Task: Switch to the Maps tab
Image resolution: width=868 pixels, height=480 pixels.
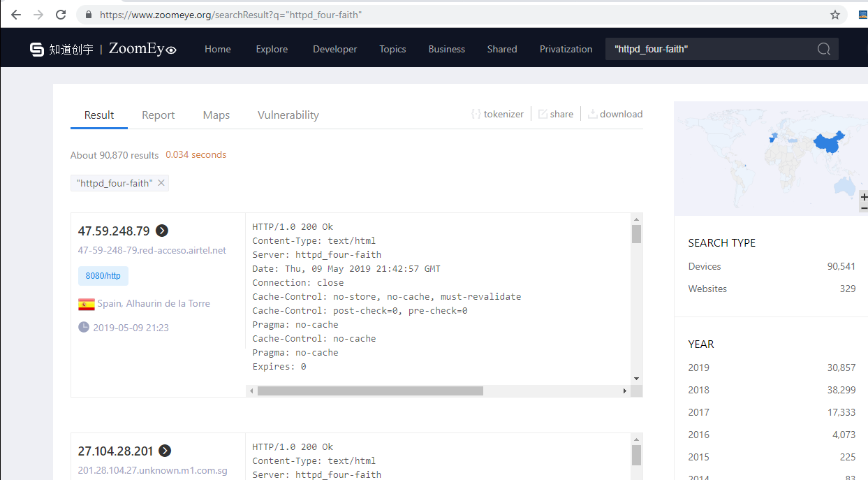Action: pyautogui.click(x=216, y=115)
